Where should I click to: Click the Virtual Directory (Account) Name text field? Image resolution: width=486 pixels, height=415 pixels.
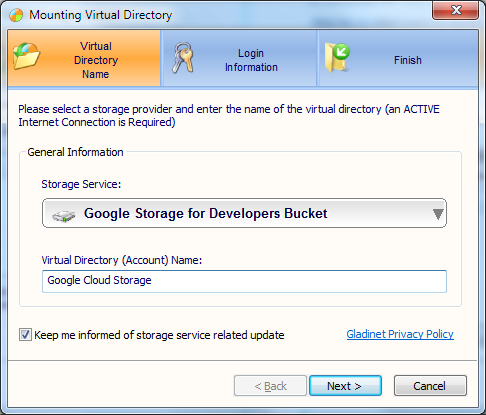pyautogui.click(x=244, y=281)
